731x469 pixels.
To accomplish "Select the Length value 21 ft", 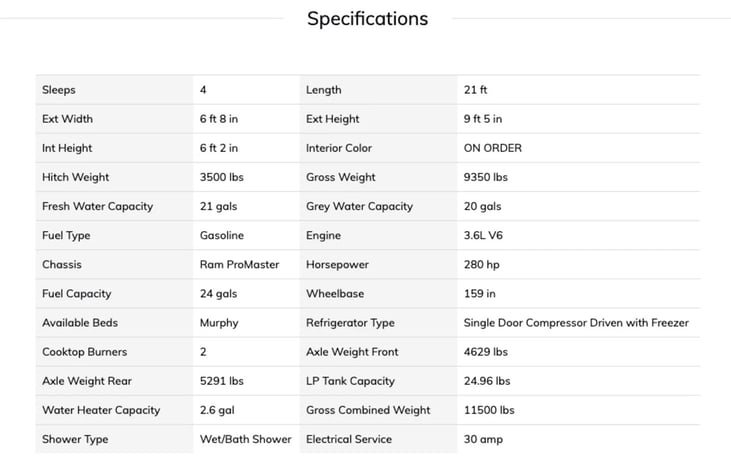I will [476, 90].
